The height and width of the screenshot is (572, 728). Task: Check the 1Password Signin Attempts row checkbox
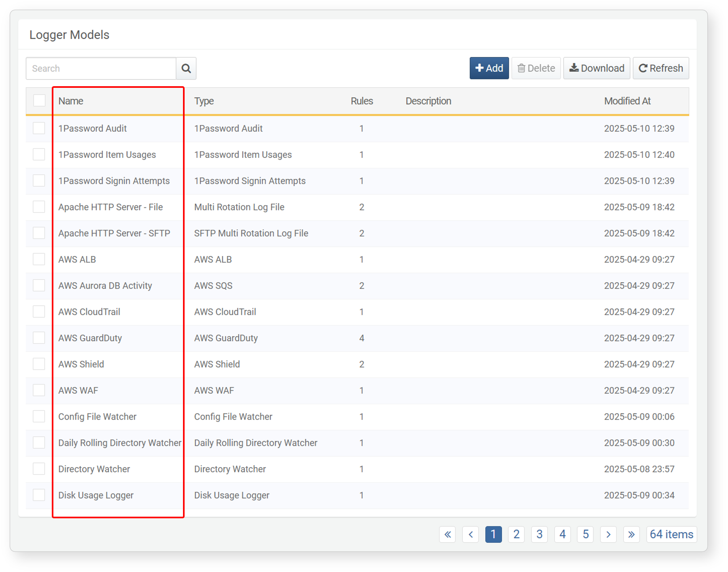click(39, 180)
